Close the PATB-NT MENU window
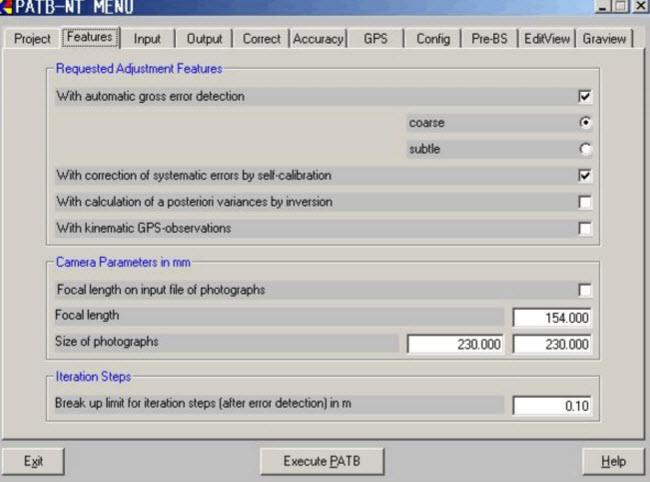This screenshot has width=650, height=482. (x=640, y=6)
